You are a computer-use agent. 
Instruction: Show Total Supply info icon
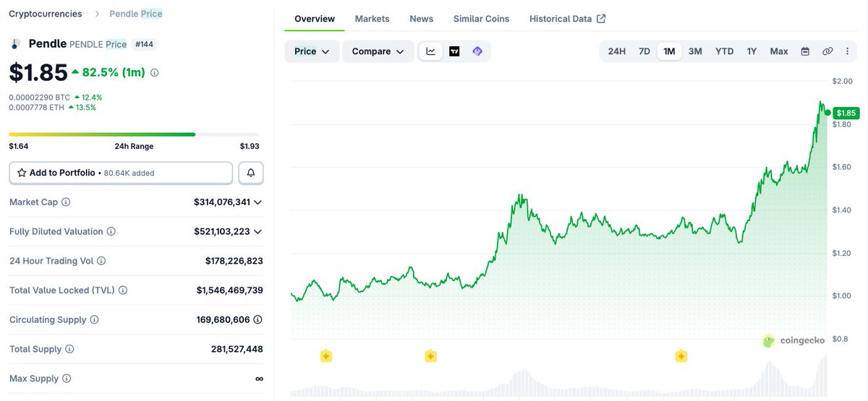point(69,349)
